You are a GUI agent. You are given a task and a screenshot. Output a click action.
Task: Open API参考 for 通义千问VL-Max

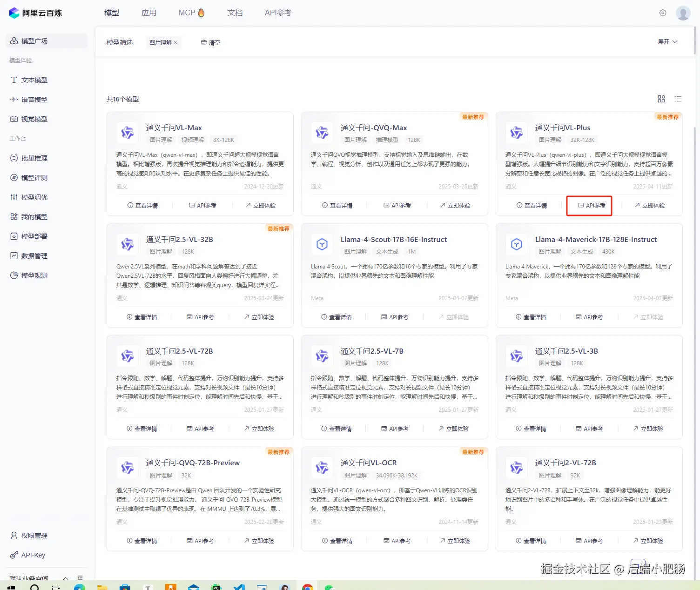pos(202,205)
